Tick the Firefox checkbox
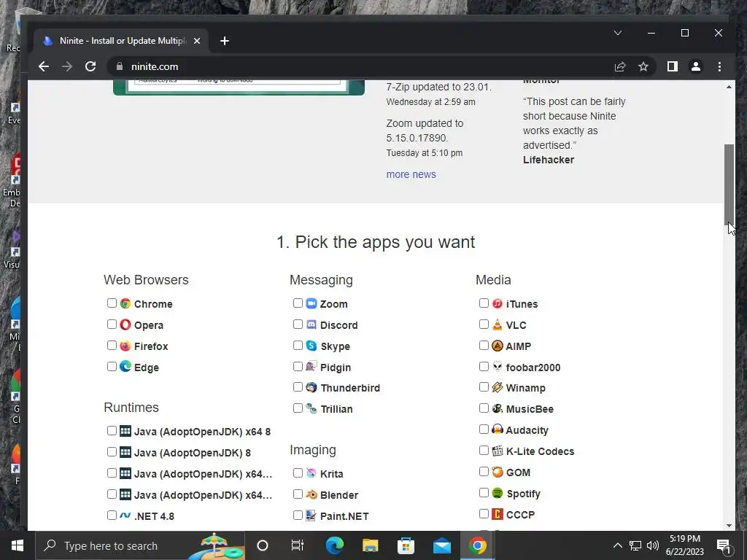 pyautogui.click(x=112, y=345)
